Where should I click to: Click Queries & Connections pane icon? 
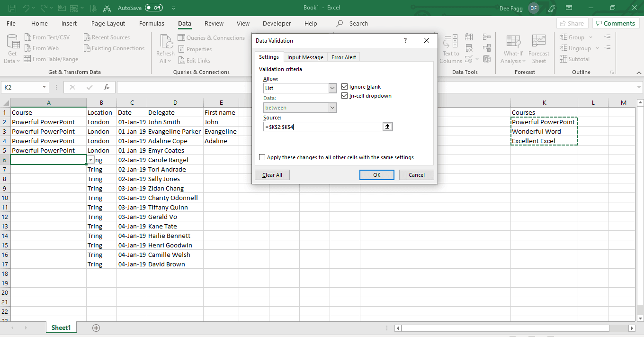pos(182,38)
